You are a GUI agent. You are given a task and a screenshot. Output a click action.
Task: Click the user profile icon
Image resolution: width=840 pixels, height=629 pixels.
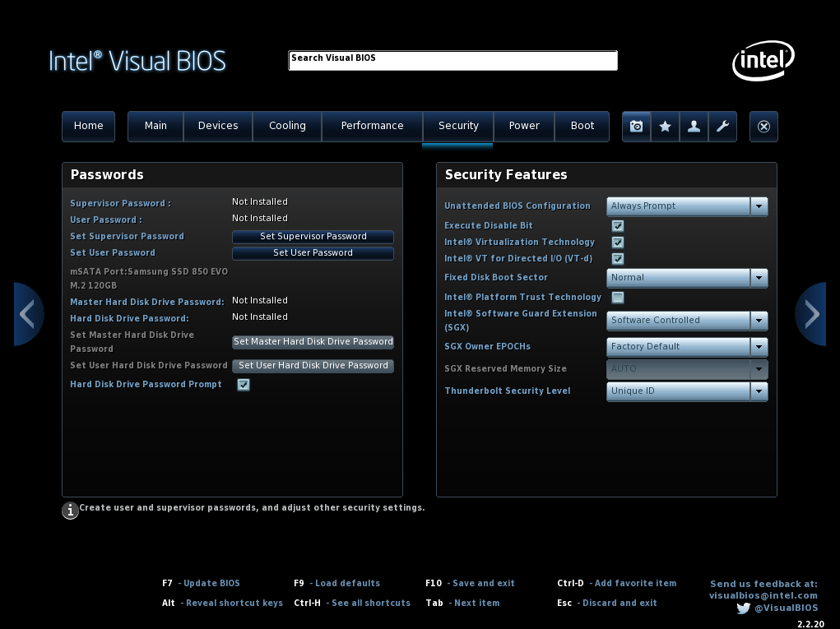tap(694, 127)
